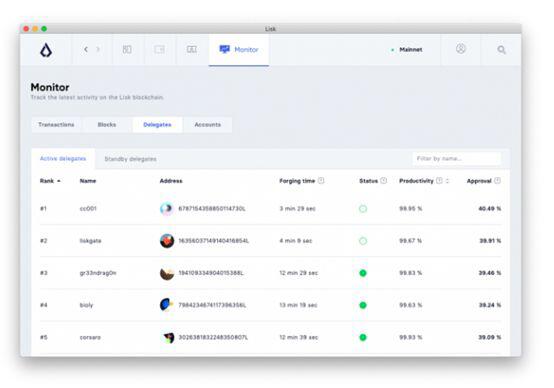This screenshot has width=554, height=388.
Task: Switch to the Transactions tab
Action: click(x=56, y=125)
